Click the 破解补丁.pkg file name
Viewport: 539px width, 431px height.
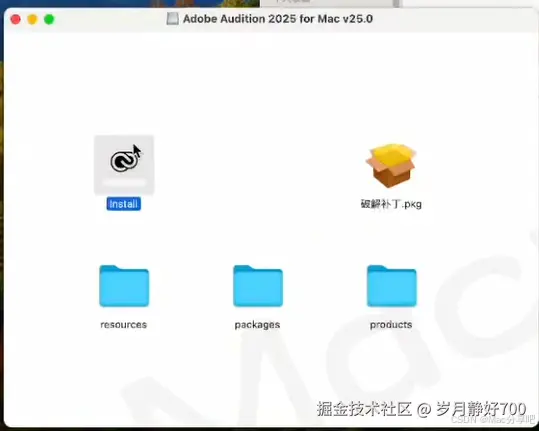[x=391, y=204]
